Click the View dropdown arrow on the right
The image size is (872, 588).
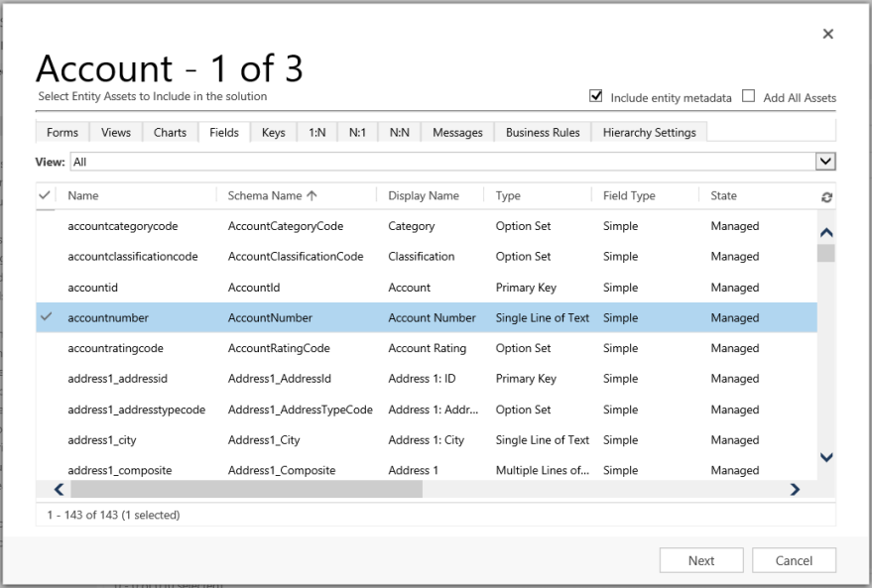(x=823, y=161)
